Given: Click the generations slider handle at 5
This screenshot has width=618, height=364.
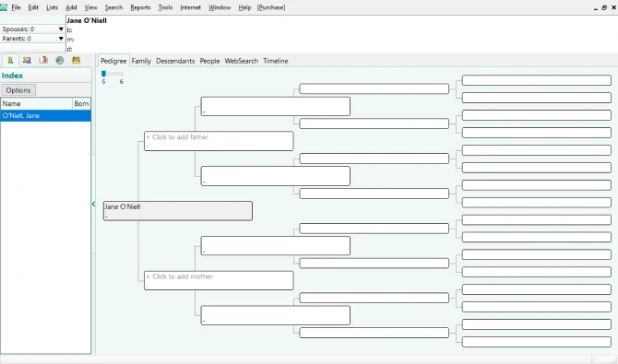Looking at the screenshot, I should tap(103, 74).
